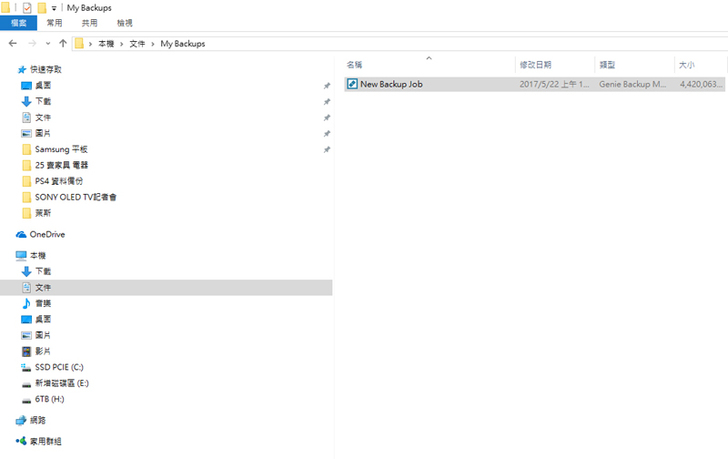This screenshot has width=728, height=459.
Task: Open the SSD PCIE (C:) drive
Action: 59,367
